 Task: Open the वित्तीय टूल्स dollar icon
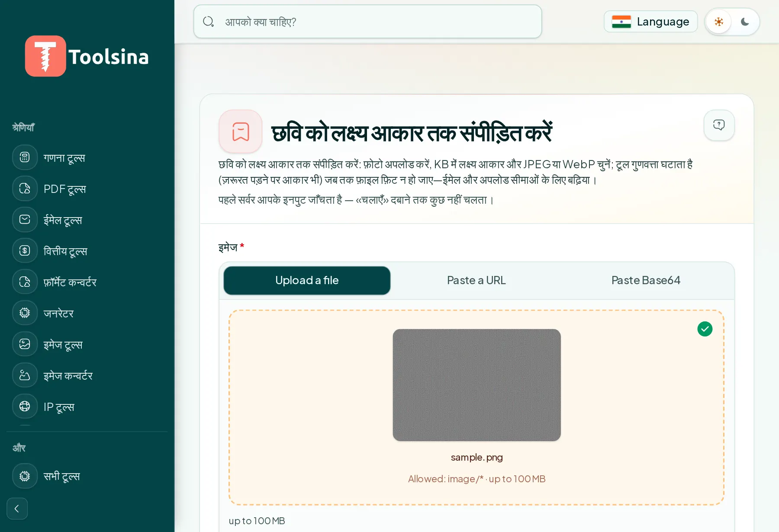pos(25,251)
